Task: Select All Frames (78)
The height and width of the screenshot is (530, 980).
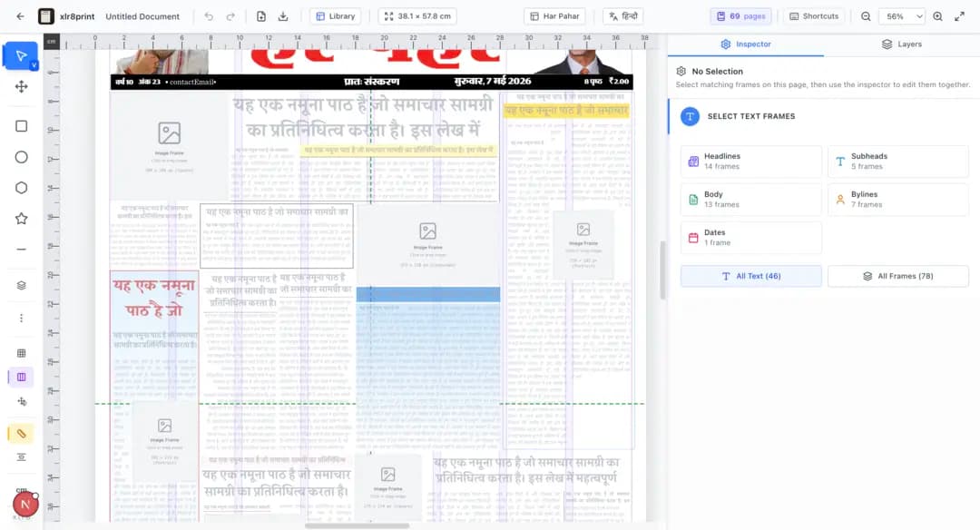Action: (x=898, y=276)
